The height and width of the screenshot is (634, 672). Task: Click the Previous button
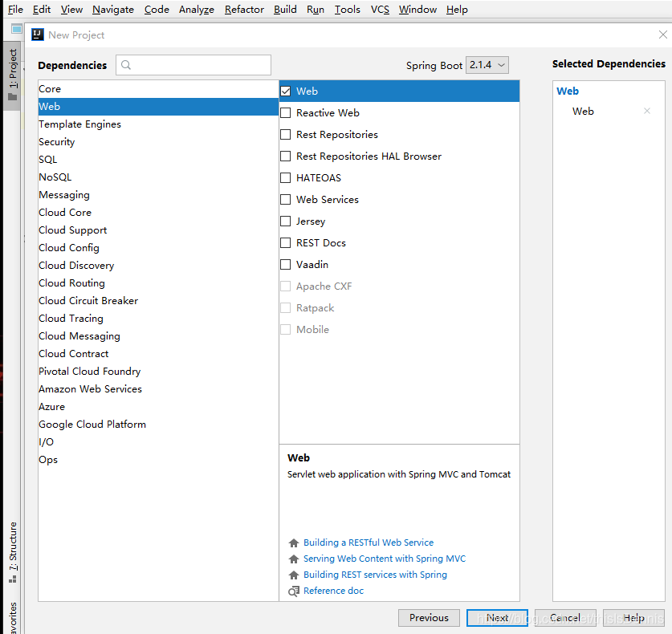point(429,618)
